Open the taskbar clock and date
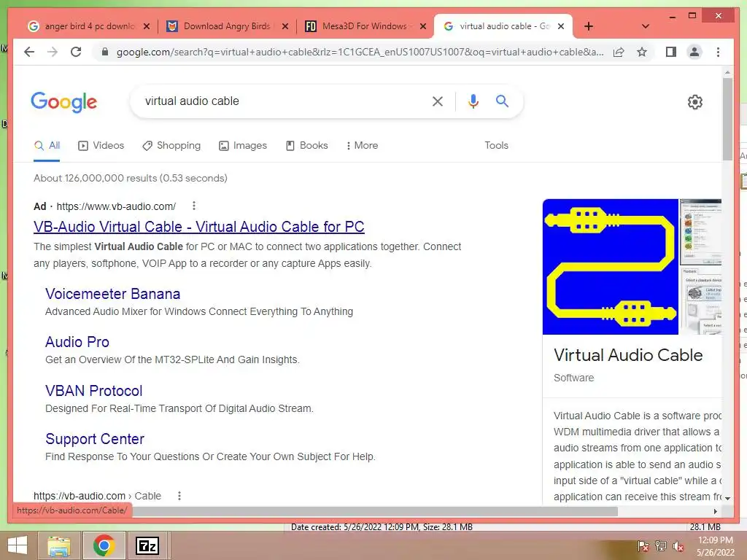This screenshot has width=747, height=560. coord(715,546)
